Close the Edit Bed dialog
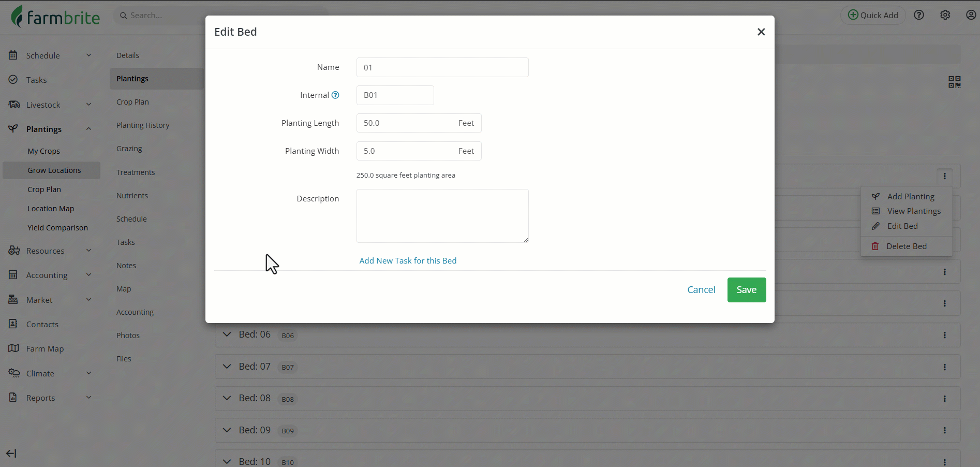Screen dimensions: 980x467 click(x=761, y=32)
